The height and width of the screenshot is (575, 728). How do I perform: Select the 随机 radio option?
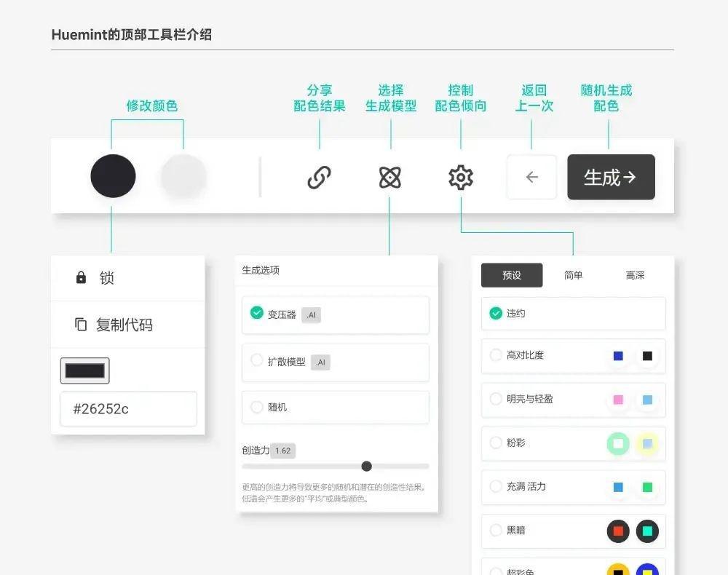point(257,407)
